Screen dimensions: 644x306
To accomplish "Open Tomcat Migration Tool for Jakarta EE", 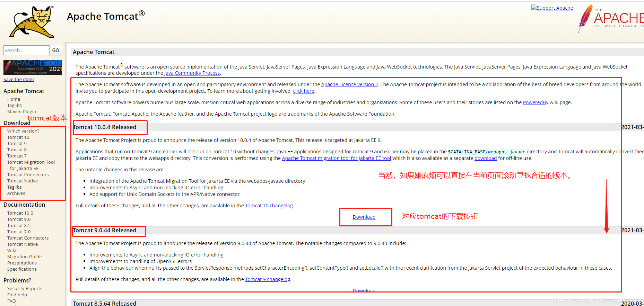I will point(31,165).
